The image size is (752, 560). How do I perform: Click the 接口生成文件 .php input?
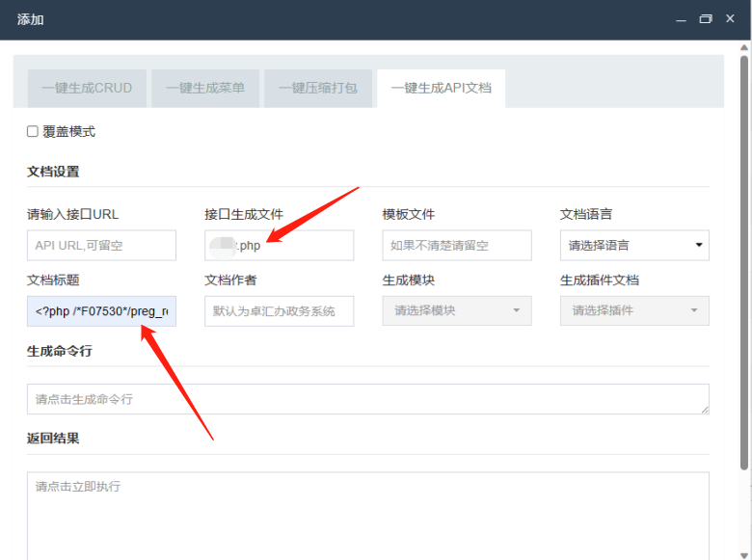(280, 246)
